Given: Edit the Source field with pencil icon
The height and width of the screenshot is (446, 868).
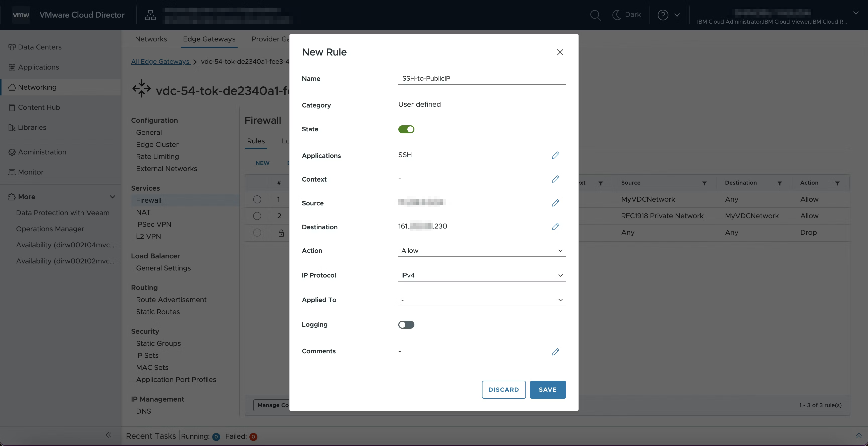Looking at the screenshot, I should click(x=555, y=203).
